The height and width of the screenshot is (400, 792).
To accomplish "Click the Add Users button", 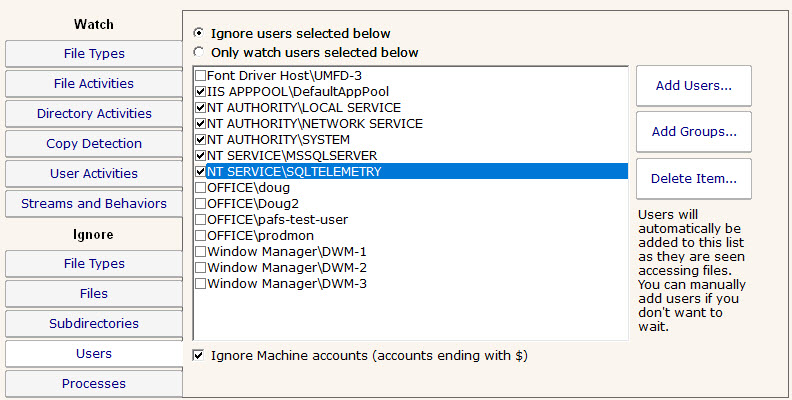I will tap(693, 86).
